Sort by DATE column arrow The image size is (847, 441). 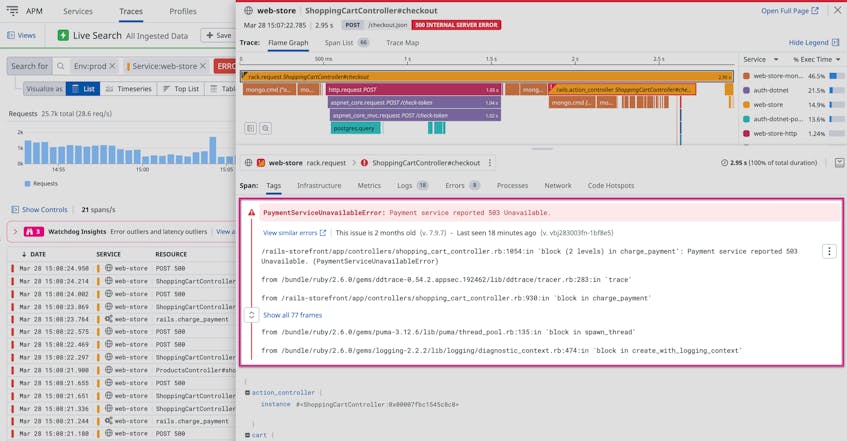pos(24,254)
